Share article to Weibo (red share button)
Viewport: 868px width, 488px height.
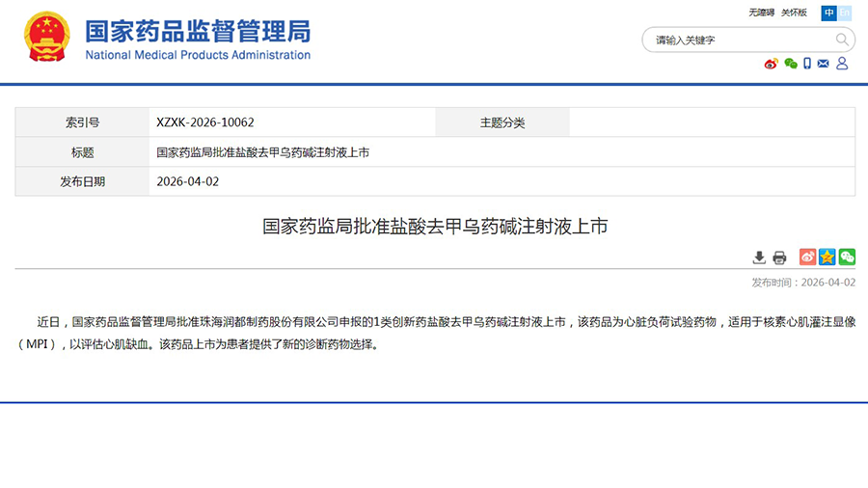pyautogui.click(x=807, y=257)
